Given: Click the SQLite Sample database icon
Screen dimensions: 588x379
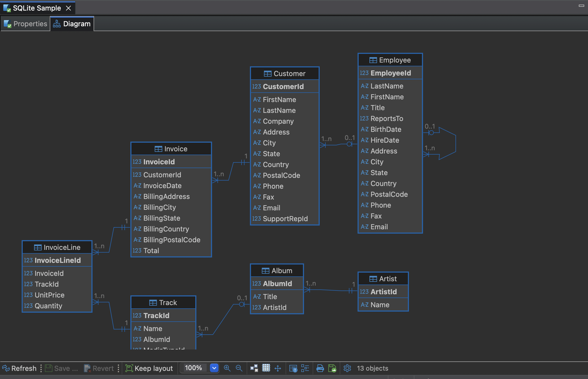Looking at the screenshot, I should pos(7,8).
